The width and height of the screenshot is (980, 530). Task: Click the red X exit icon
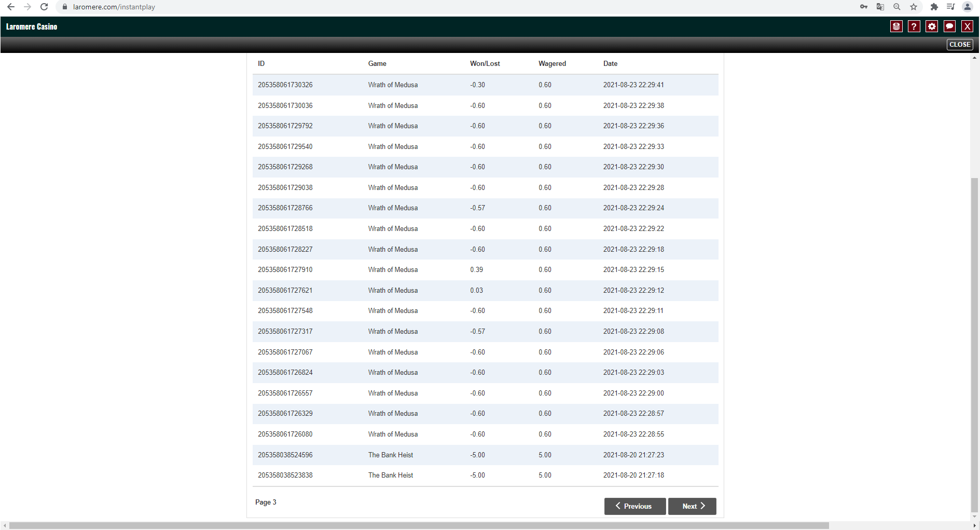967,26
